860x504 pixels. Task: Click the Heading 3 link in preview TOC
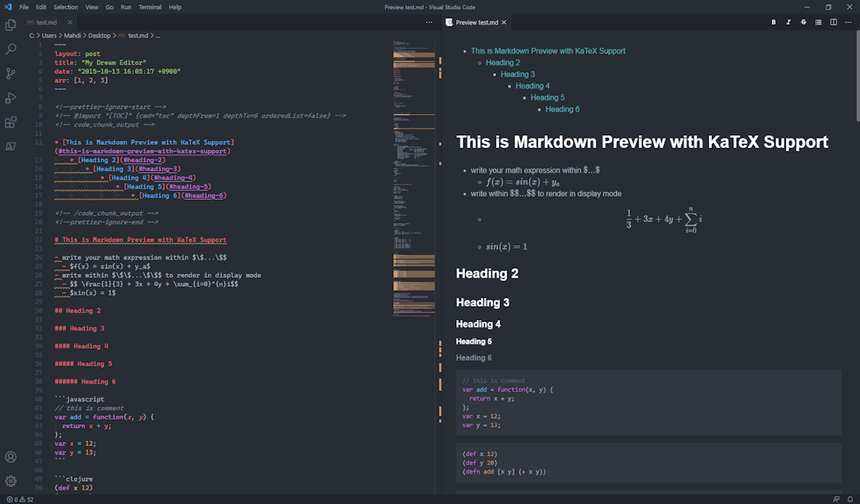(518, 74)
